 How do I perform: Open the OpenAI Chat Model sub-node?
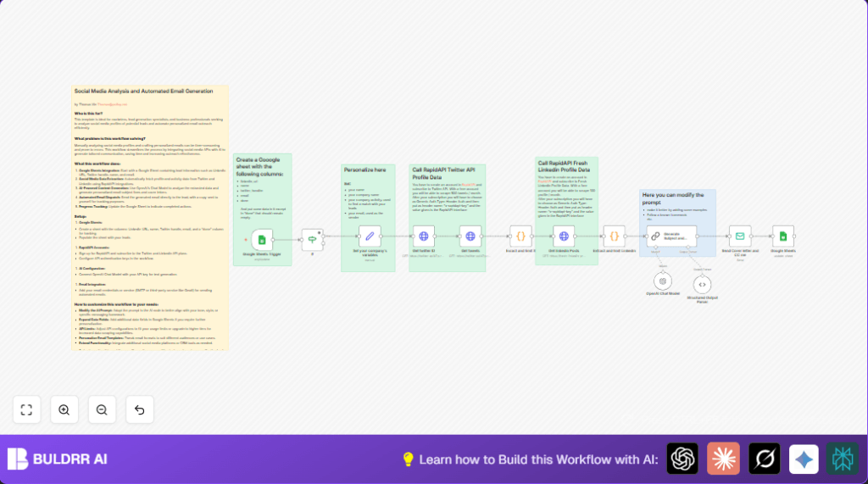[663, 281]
